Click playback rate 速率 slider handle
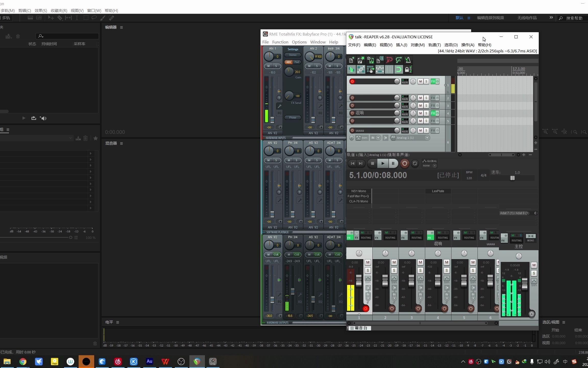The height and width of the screenshot is (368, 588). (512, 178)
